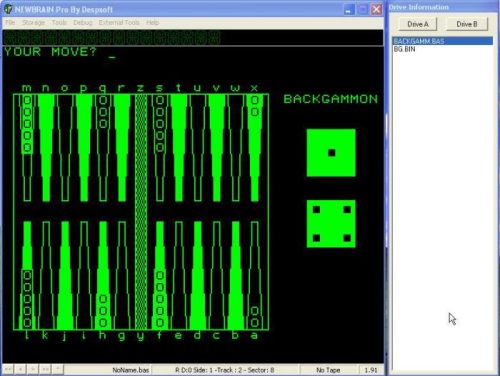The image size is (500, 376).
Task: Click the tape fast-forward-to-end button
Action: (x=45, y=369)
